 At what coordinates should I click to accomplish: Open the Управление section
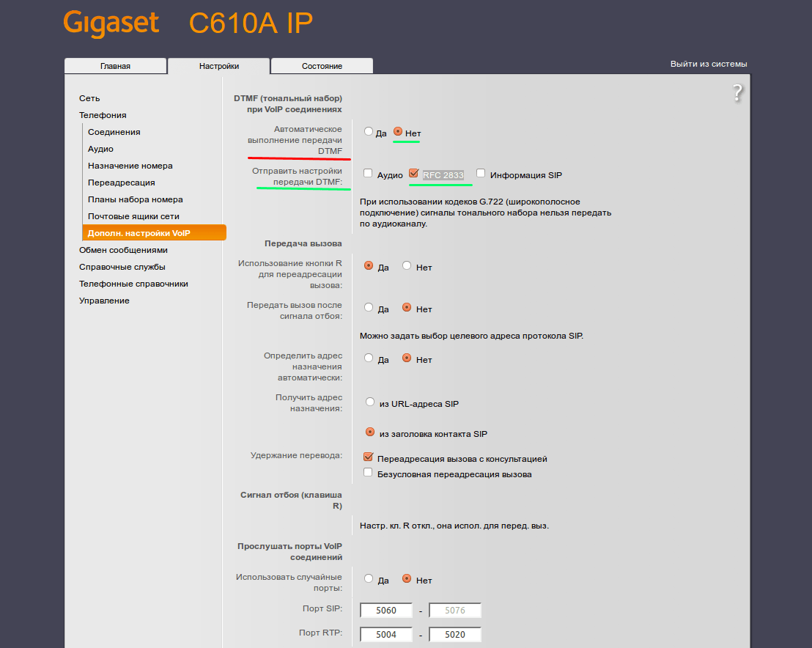coord(104,301)
